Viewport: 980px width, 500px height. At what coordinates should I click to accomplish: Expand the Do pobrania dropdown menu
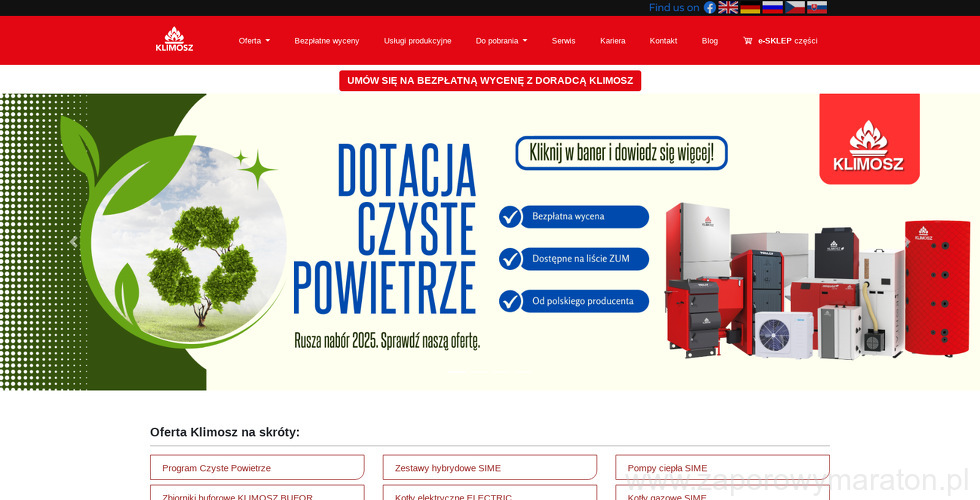pos(501,41)
